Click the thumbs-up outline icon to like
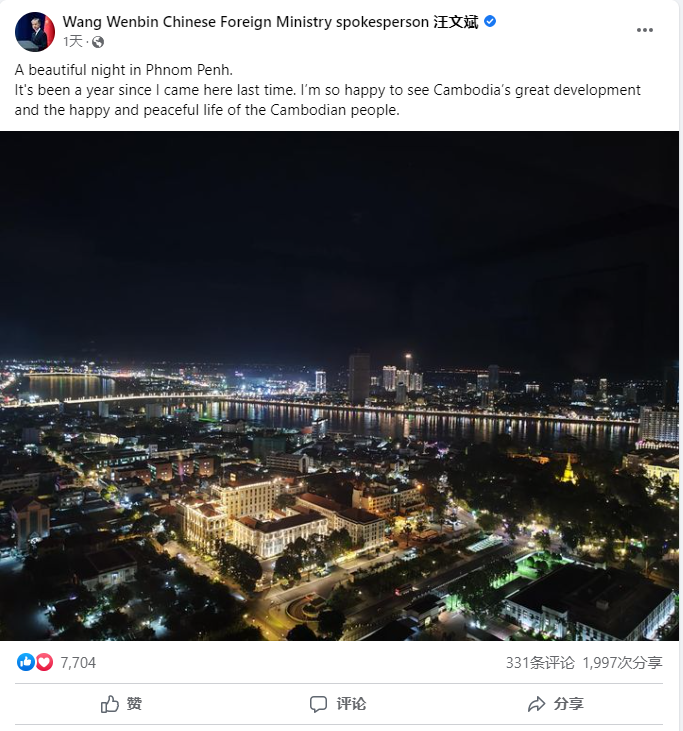 [x=110, y=704]
